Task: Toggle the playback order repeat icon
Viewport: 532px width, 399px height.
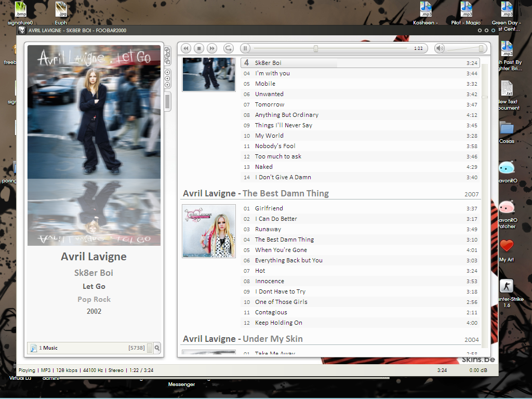Action: click(229, 48)
